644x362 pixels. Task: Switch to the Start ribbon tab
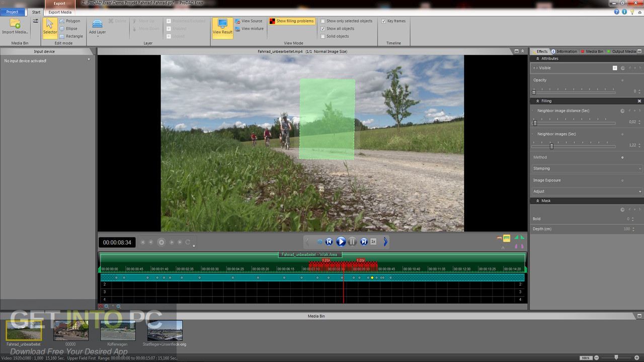[x=36, y=12]
